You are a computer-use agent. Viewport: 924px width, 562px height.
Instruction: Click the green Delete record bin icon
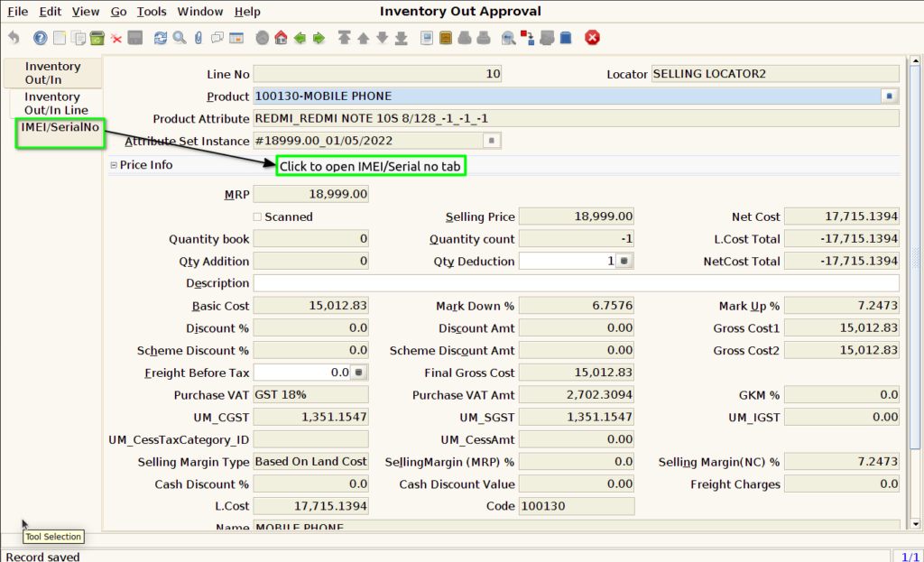[97, 38]
